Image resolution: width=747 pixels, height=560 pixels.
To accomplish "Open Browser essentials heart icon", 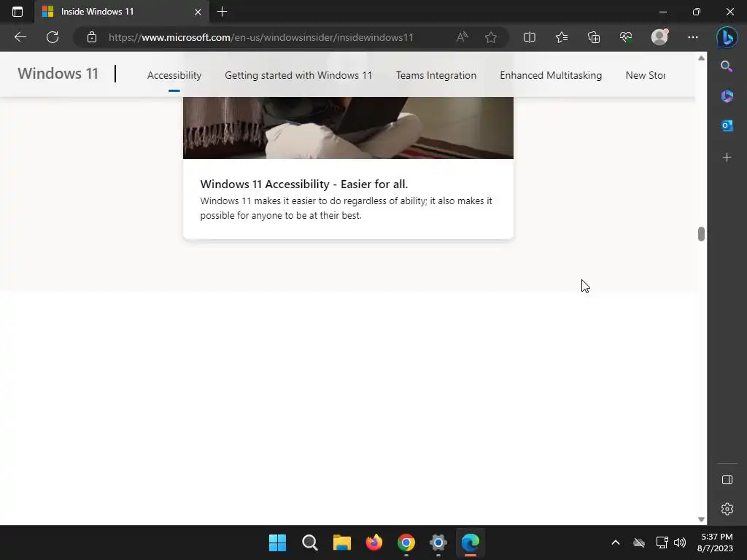I will tap(626, 37).
